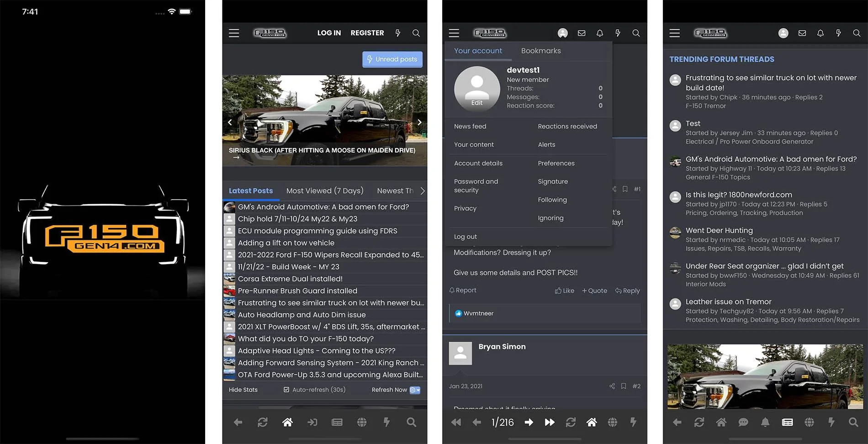Open Account details in account menu

[x=478, y=163]
